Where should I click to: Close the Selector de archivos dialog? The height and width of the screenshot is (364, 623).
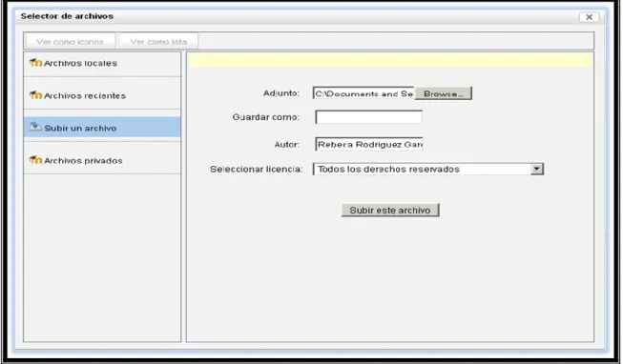[x=590, y=16]
